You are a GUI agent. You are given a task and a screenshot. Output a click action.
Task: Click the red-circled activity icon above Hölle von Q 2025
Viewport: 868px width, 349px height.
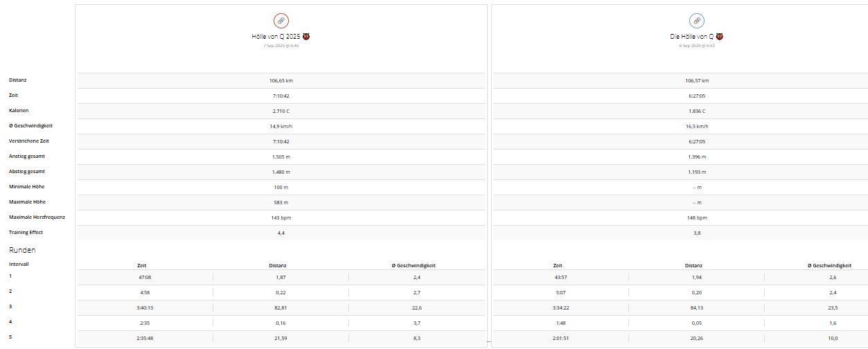pos(281,20)
